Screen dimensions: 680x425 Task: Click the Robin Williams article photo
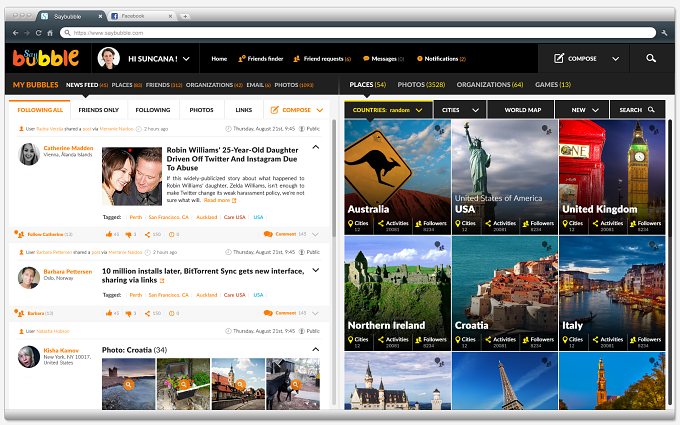click(x=132, y=176)
